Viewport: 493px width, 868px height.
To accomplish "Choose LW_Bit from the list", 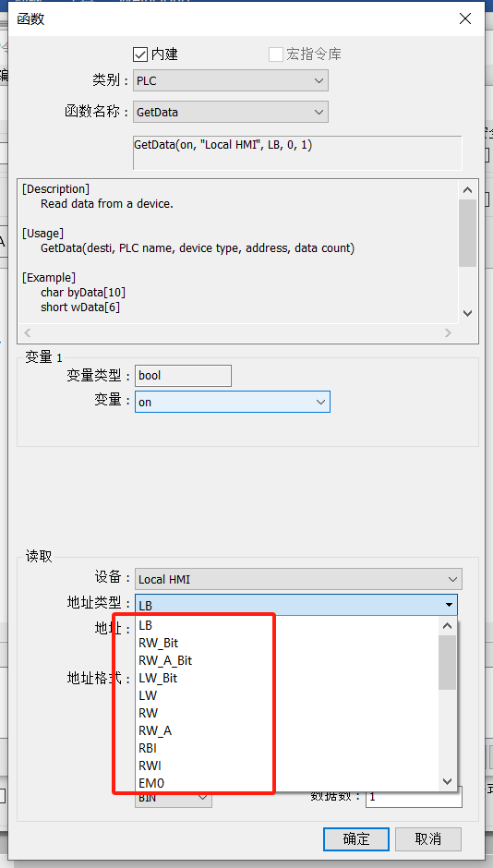I will pyautogui.click(x=158, y=678).
